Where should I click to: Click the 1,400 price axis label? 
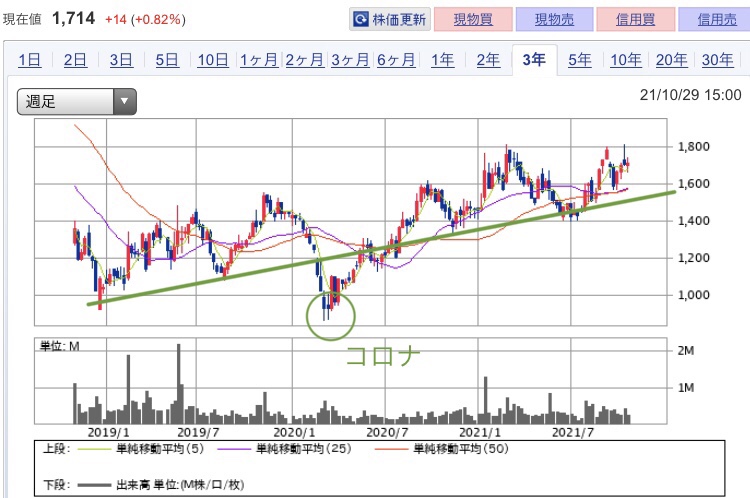tap(694, 221)
